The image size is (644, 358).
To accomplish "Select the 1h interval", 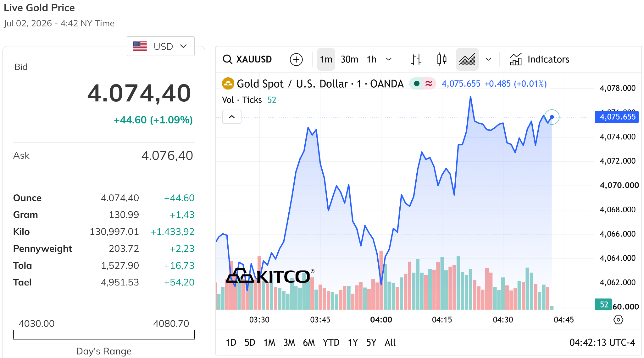I will coord(371,59).
